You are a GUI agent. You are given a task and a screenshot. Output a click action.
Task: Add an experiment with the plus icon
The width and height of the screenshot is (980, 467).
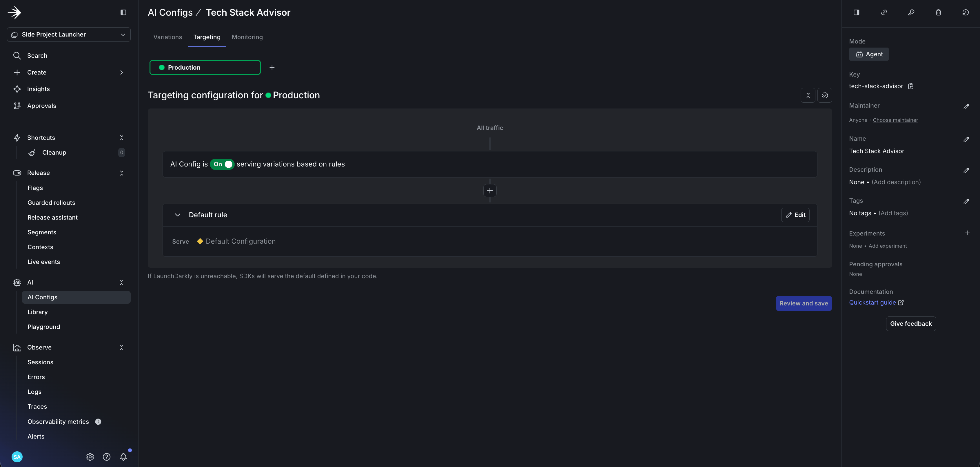967,233
